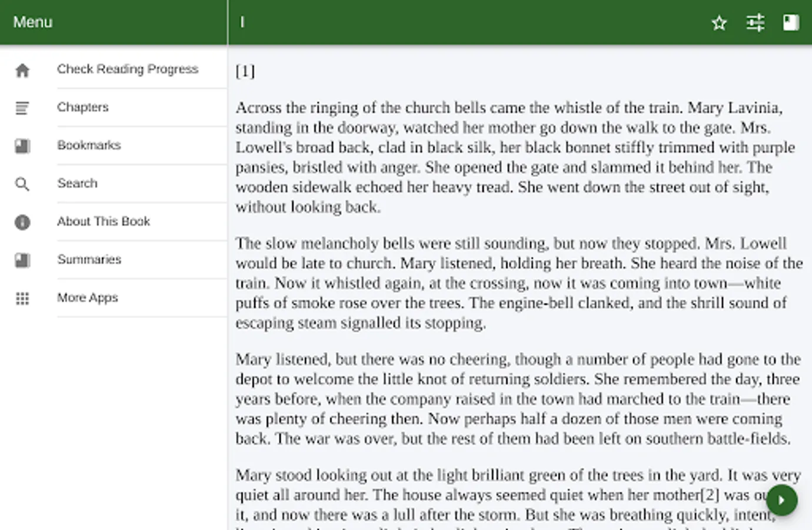Click the Chapters list icon
This screenshot has width=812, height=530.
click(22, 108)
